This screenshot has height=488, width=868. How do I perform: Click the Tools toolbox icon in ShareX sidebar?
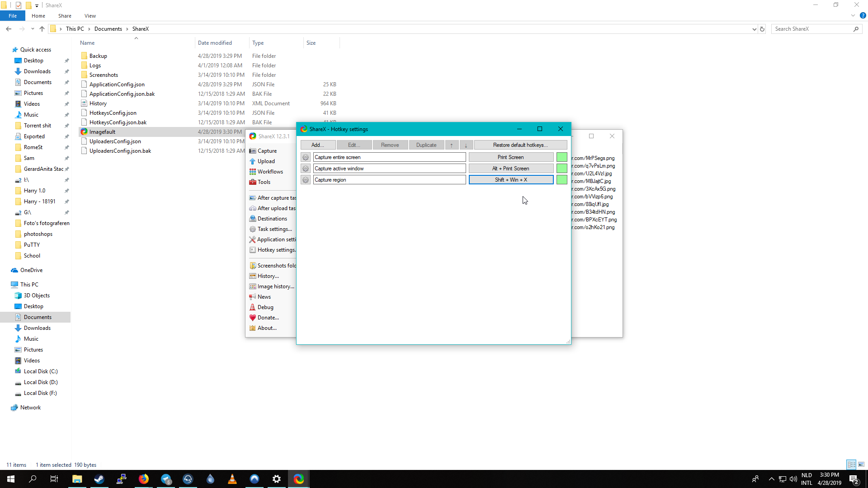[253, 182]
